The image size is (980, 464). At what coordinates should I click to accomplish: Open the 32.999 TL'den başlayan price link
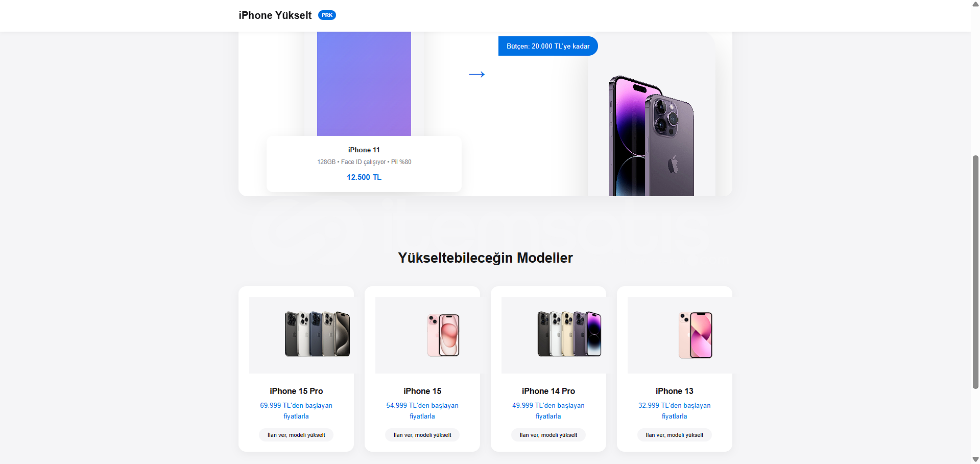[x=675, y=411]
